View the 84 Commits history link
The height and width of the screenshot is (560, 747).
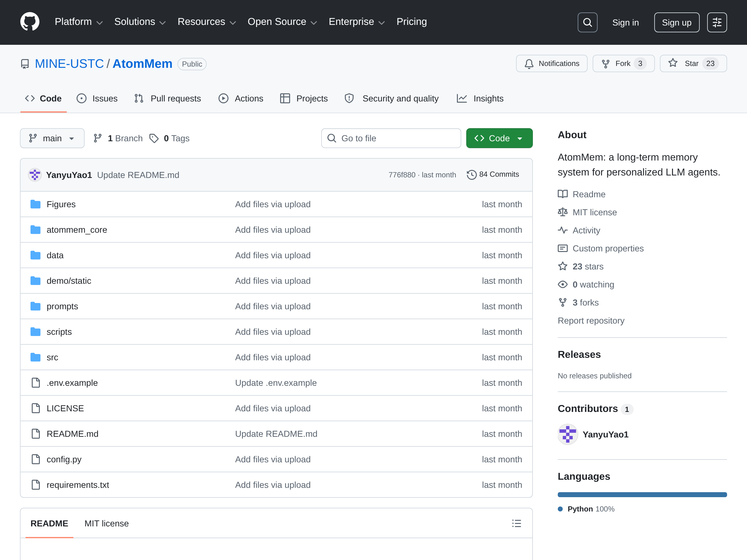click(493, 175)
